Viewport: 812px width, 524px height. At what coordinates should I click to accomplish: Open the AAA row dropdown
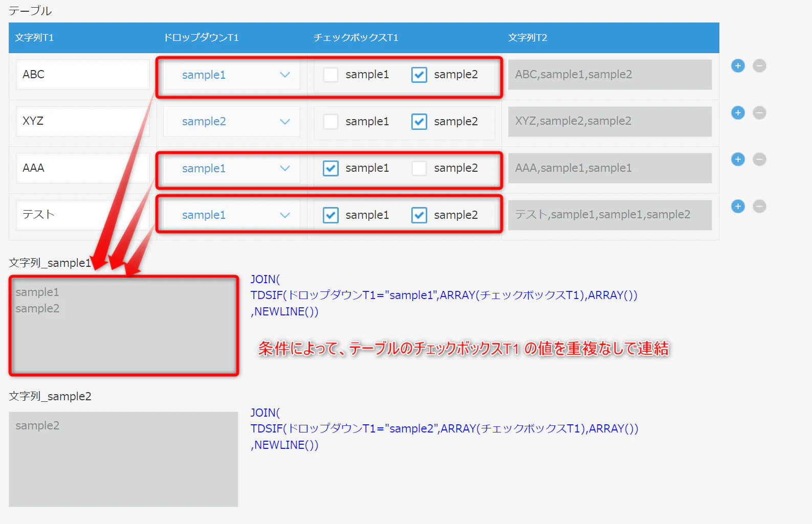232,168
